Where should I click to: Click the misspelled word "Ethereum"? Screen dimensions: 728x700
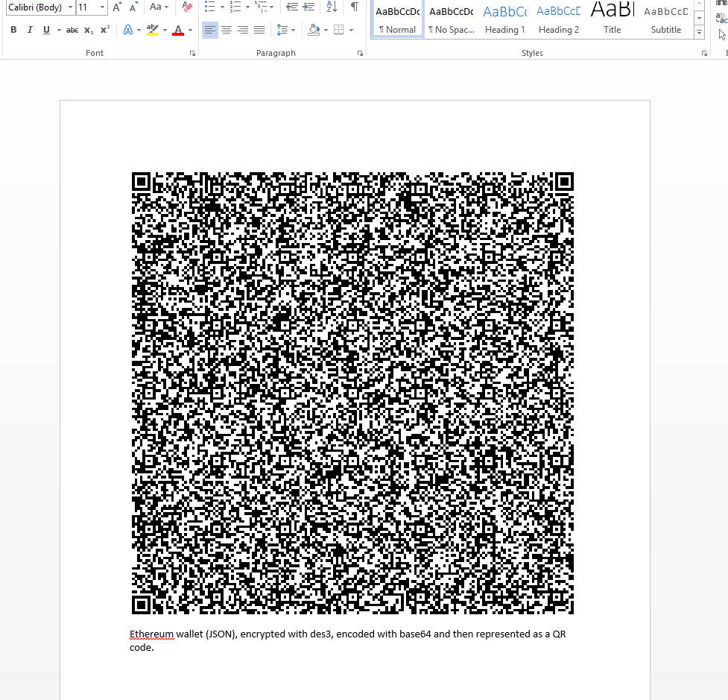152,634
